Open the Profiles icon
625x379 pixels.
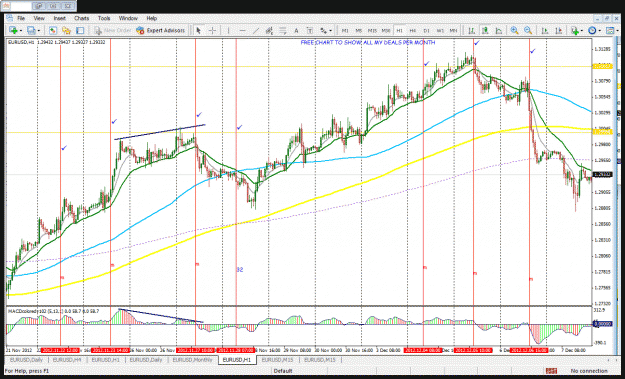31,30
